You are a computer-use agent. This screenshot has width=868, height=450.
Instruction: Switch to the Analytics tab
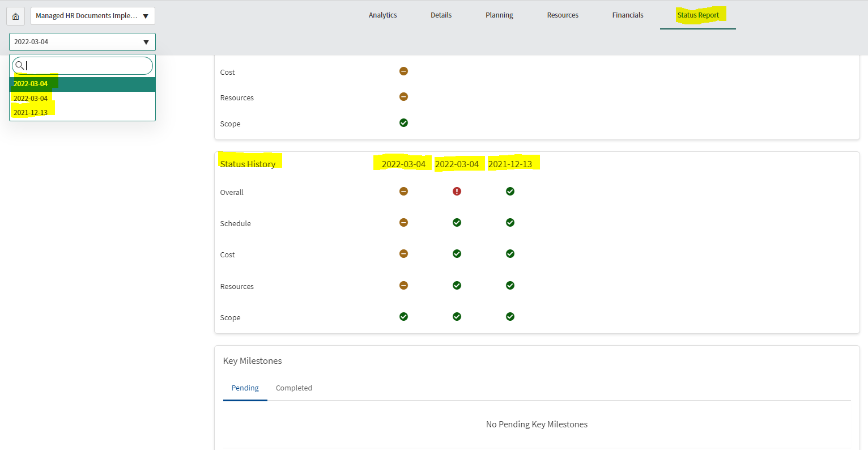point(382,15)
